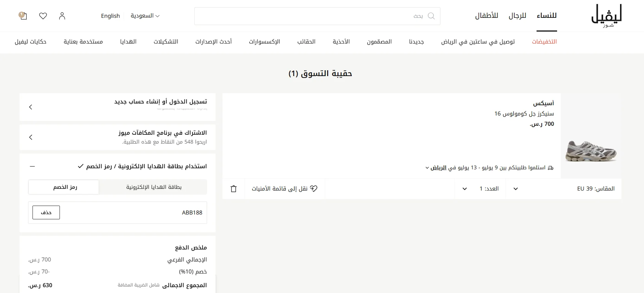Open سنيكرز جل كومولوس 16 product link

524,113
